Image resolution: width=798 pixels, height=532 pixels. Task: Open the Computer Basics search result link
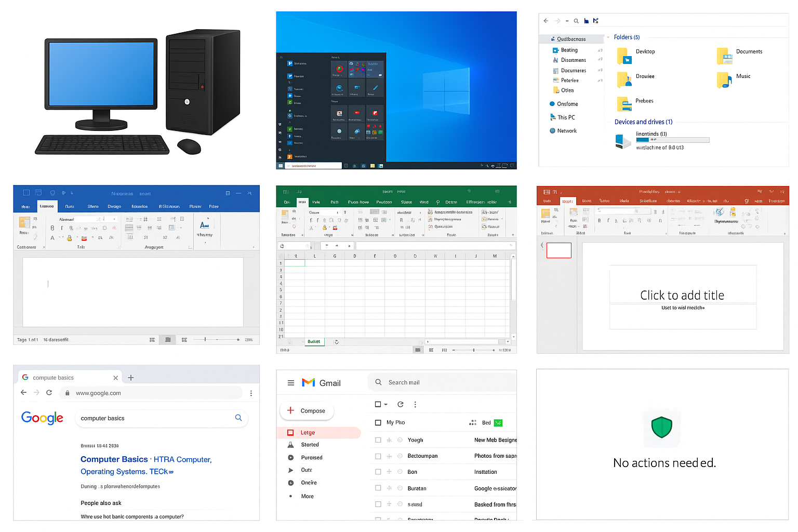point(114,459)
